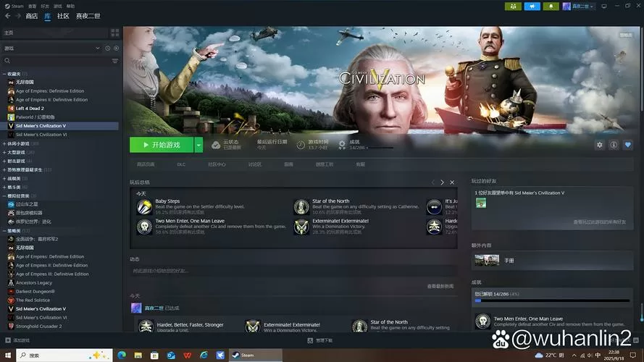Open the DLC tab

pos(181,164)
